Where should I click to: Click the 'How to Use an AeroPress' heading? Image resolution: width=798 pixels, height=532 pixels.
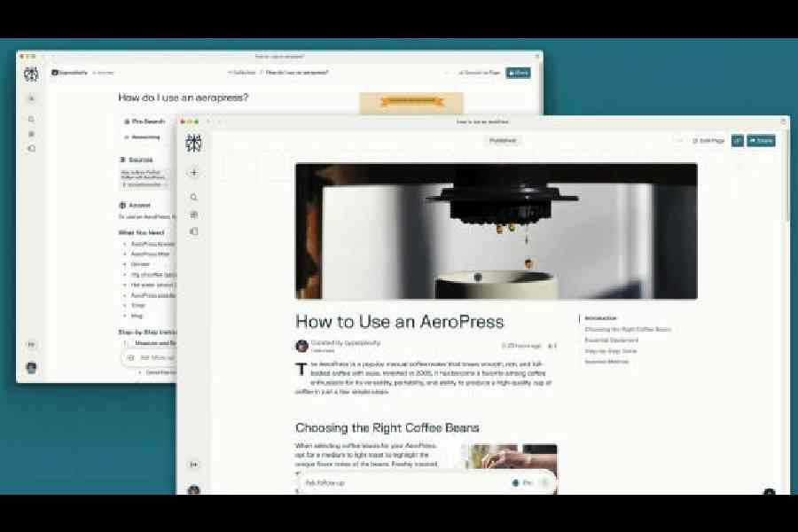[400, 322]
